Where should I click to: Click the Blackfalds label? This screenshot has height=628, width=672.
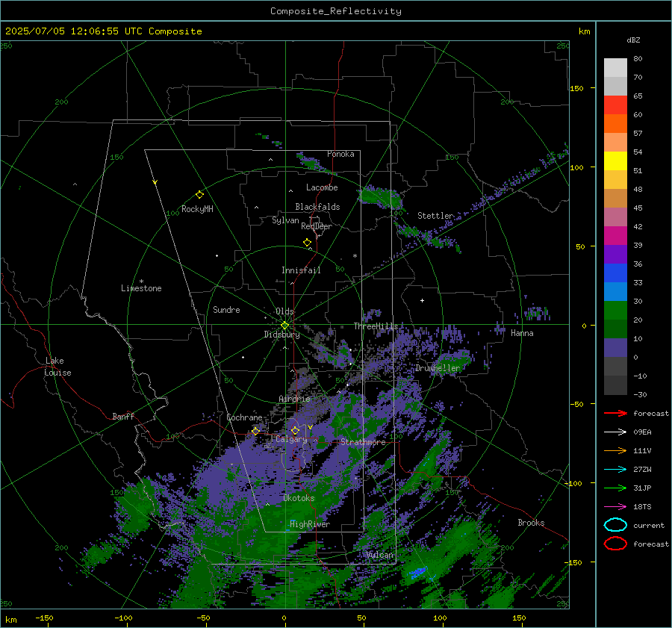317,207
